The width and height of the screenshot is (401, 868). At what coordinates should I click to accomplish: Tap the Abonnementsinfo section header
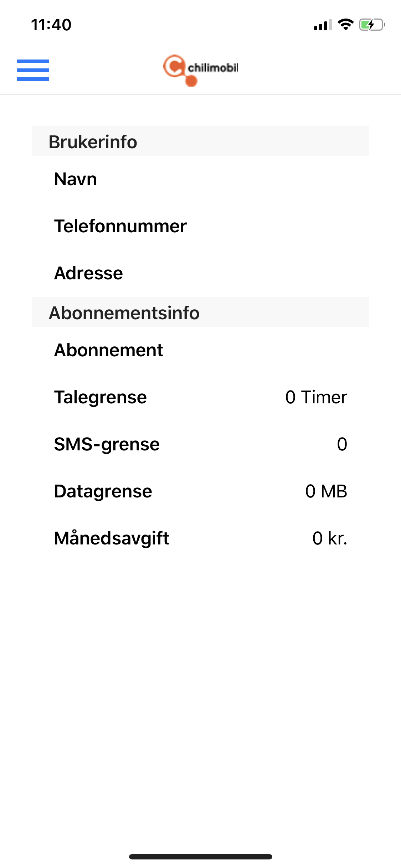(200, 312)
